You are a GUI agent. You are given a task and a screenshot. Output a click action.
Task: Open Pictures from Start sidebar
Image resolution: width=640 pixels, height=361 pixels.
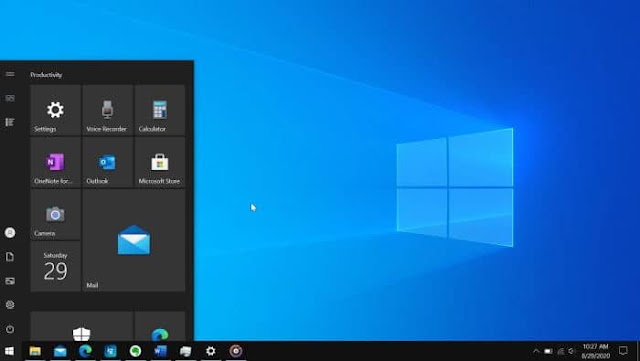point(10,281)
